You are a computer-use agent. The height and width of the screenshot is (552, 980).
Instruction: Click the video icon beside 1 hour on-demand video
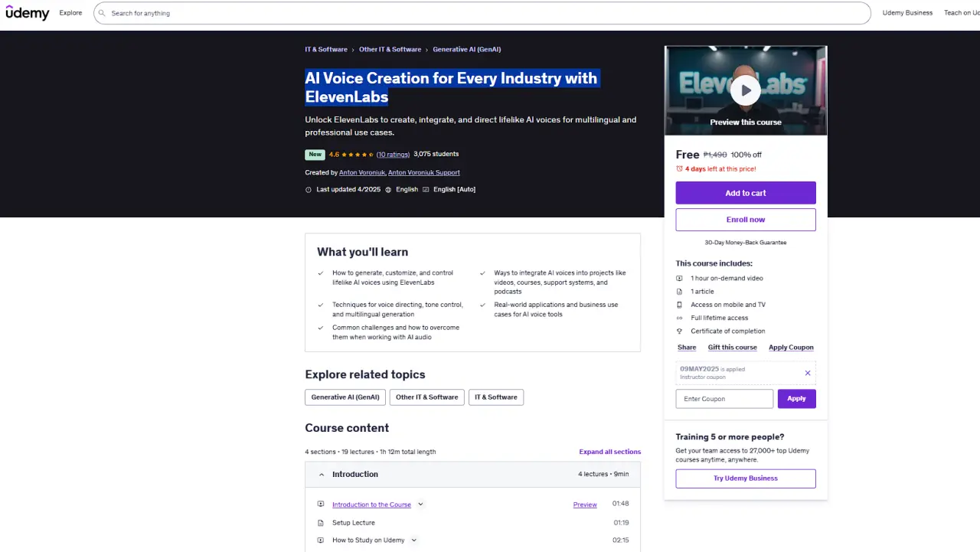coord(679,279)
